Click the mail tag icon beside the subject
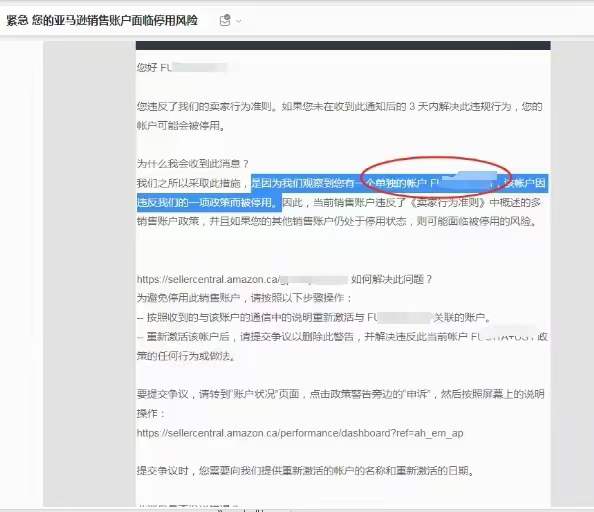Screen dimensions: 594x512 [225, 20]
